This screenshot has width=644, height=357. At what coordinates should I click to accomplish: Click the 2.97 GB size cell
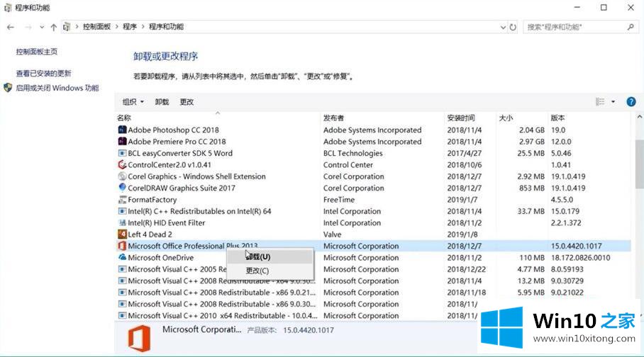[x=532, y=142]
